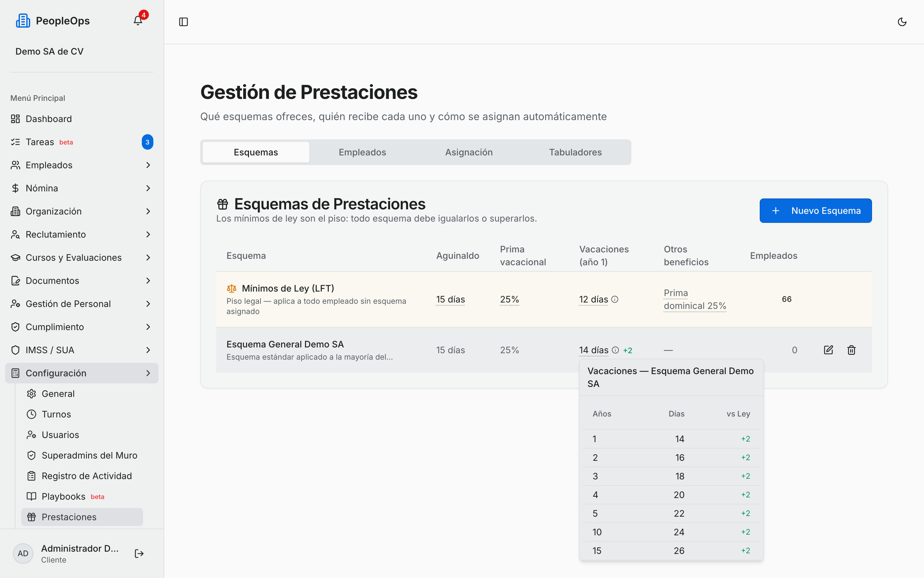Collapse the sidebar panel toggle
Image resolution: width=924 pixels, height=578 pixels.
[x=183, y=22]
